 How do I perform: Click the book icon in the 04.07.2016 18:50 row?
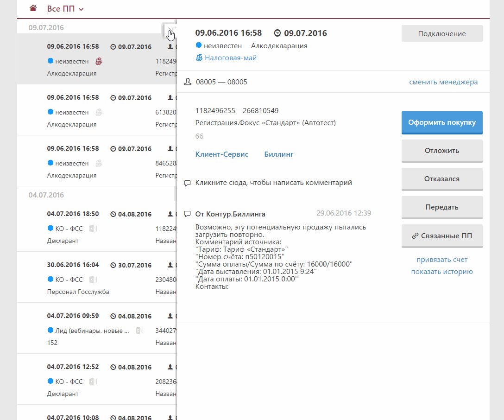coord(93,229)
